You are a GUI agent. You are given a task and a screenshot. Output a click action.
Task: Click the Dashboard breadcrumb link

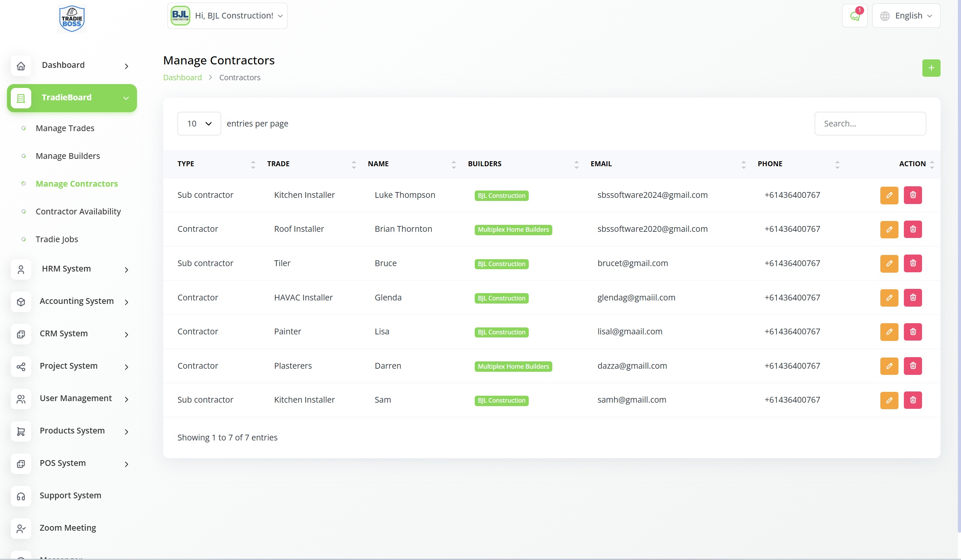coord(182,78)
